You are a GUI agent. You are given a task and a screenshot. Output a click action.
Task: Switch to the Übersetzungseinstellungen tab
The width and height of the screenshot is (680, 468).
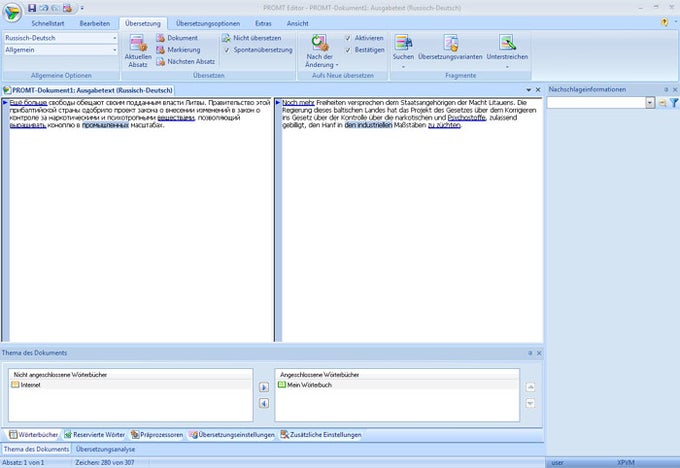tap(232, 435)
